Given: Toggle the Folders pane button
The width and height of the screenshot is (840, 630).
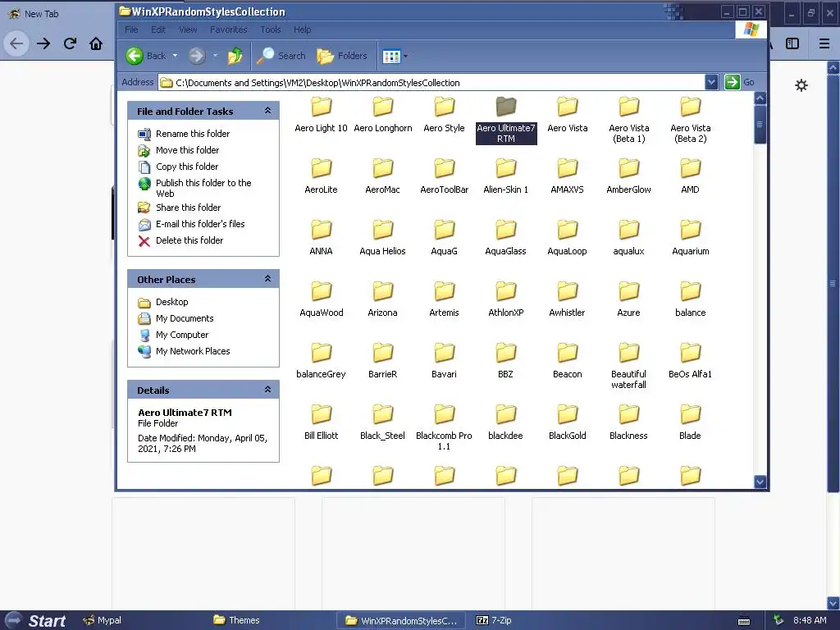Looking at the screenshot, I should (342, 56).
